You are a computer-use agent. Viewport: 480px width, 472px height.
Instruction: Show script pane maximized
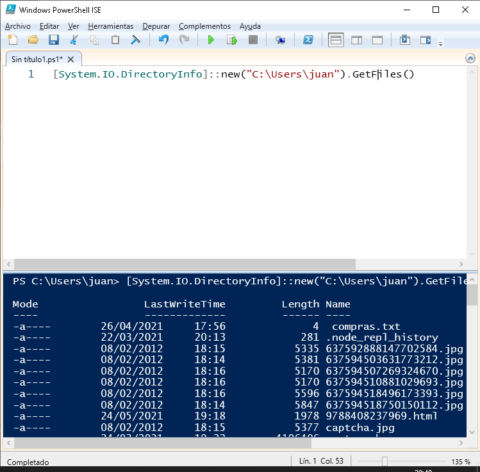(x=377, y=41)
